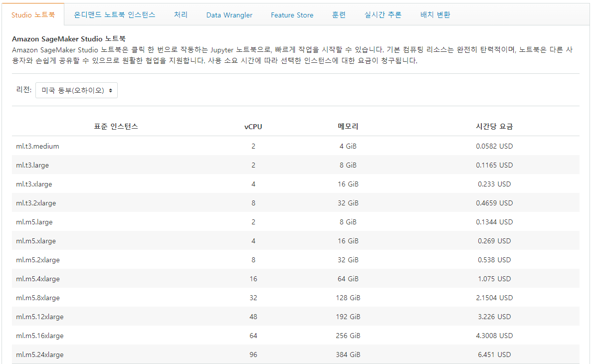Viewport: 593px width, 364px height.
Task: Switch to the Studio 노트북 tab
Action: [x=33, y=15]
